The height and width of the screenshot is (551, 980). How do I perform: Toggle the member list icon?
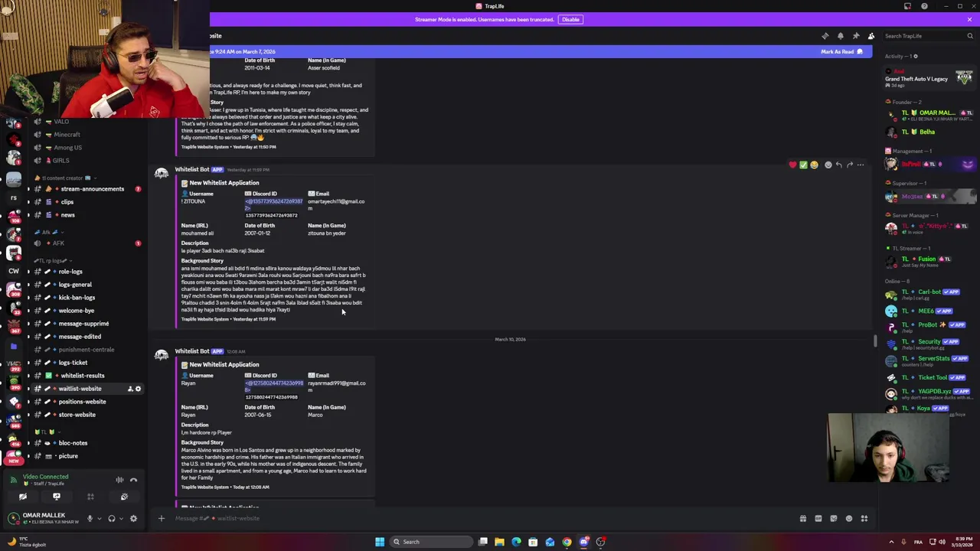point(871,36)
